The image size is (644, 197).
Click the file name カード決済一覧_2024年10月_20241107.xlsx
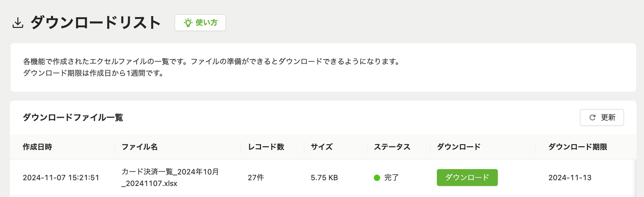pos(170,177)
